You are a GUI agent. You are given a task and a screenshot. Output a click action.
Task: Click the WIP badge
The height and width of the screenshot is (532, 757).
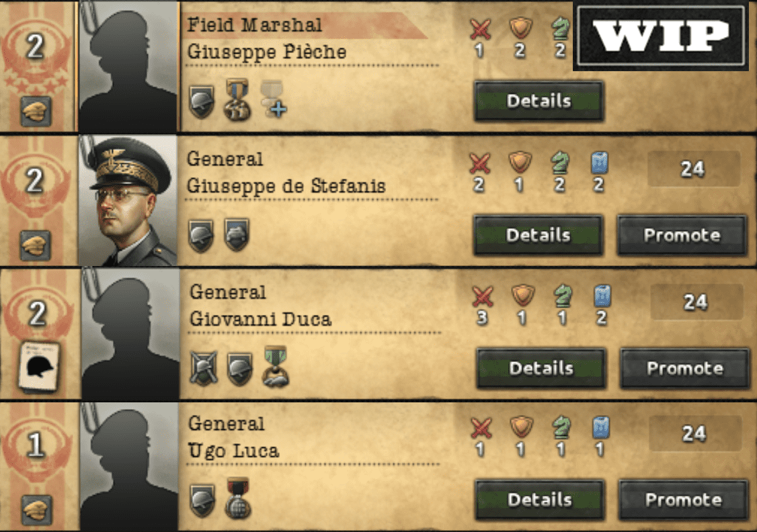click(x=660, y=36)
